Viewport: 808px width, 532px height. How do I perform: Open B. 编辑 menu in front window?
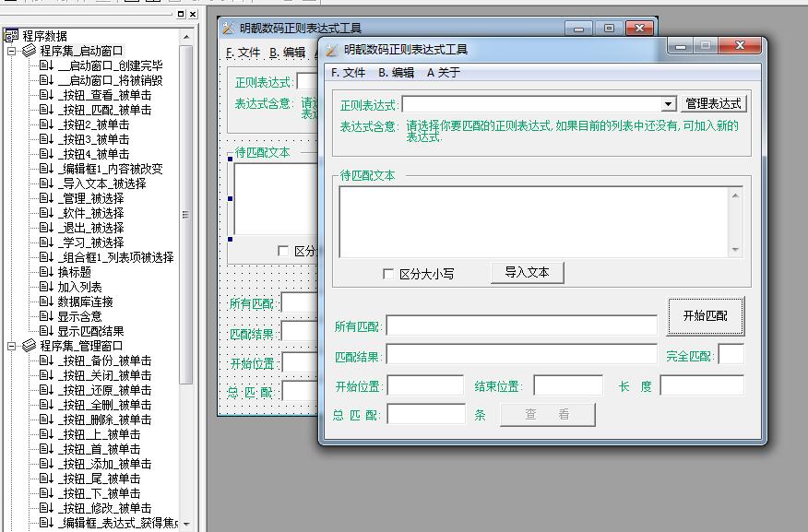click(396, 73)
